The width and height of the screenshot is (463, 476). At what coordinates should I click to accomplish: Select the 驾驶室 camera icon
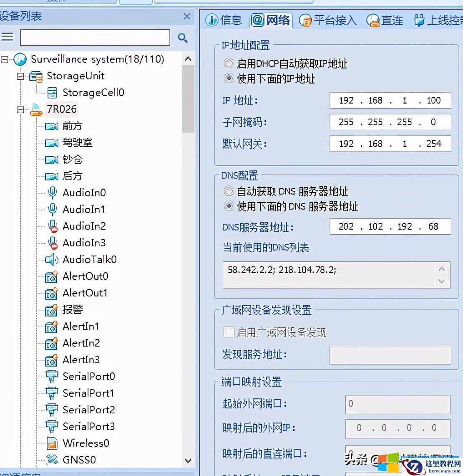click(x=52, y=143)
